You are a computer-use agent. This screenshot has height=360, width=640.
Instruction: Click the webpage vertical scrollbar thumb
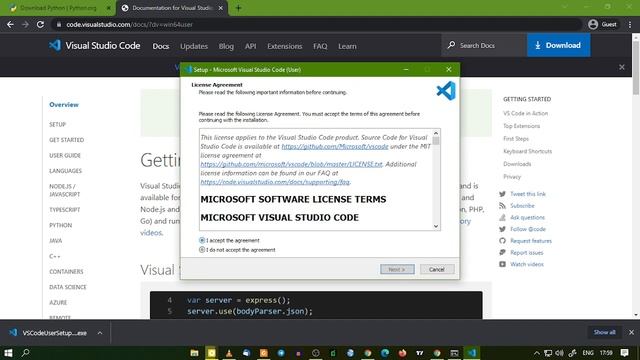636,67
